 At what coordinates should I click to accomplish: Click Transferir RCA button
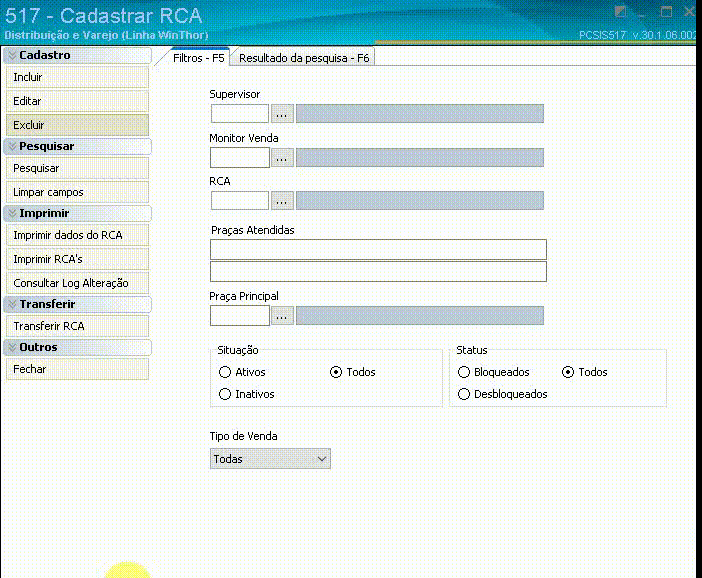pos(77,326)
